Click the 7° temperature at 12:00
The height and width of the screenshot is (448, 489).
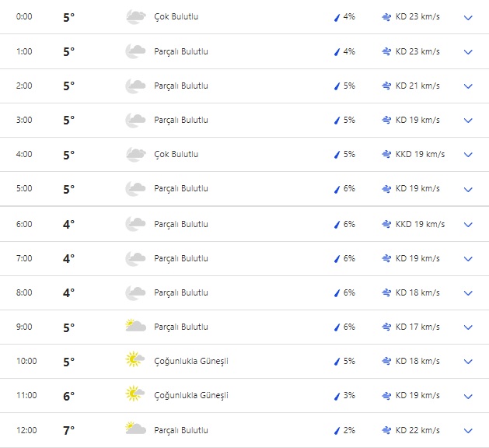coord(69,430)
